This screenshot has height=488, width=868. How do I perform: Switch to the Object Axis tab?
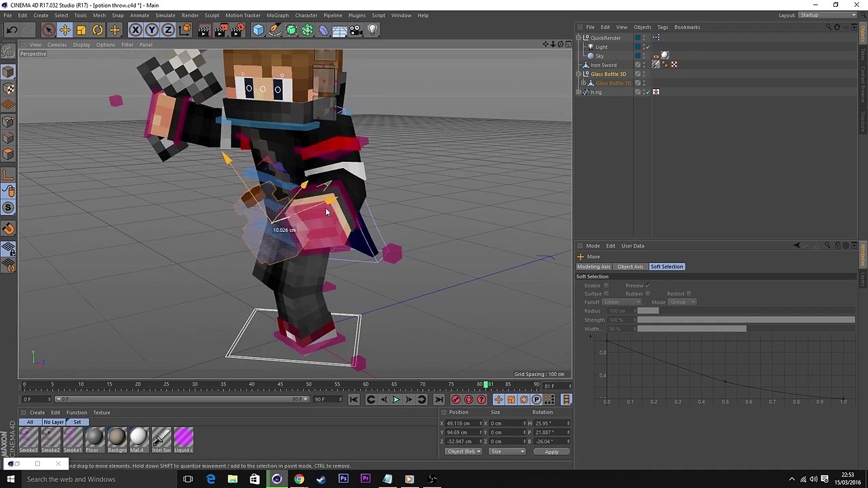coord(630,266)
